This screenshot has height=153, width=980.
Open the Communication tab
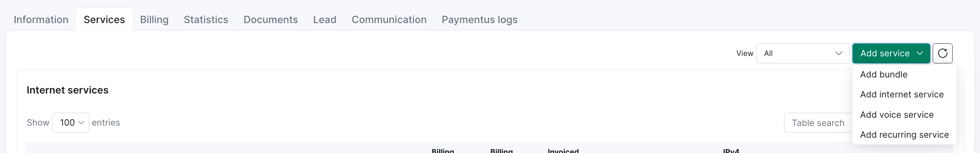click(389, 20)
